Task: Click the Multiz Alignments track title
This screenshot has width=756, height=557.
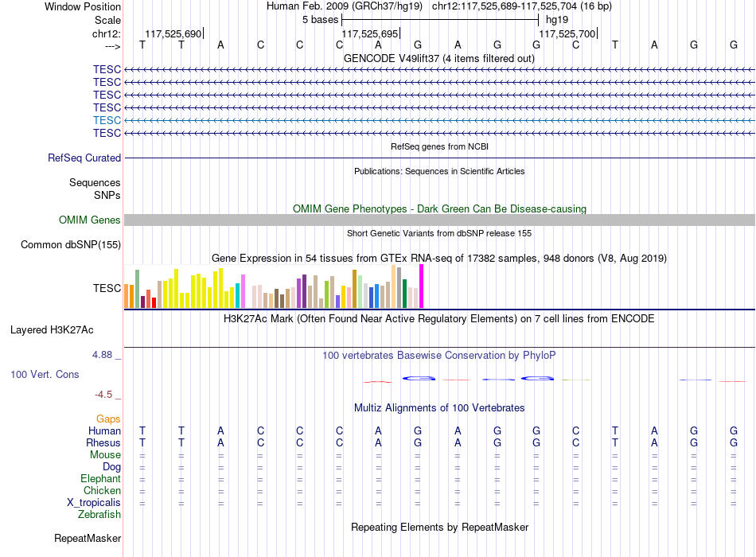Action: point(439,408)
